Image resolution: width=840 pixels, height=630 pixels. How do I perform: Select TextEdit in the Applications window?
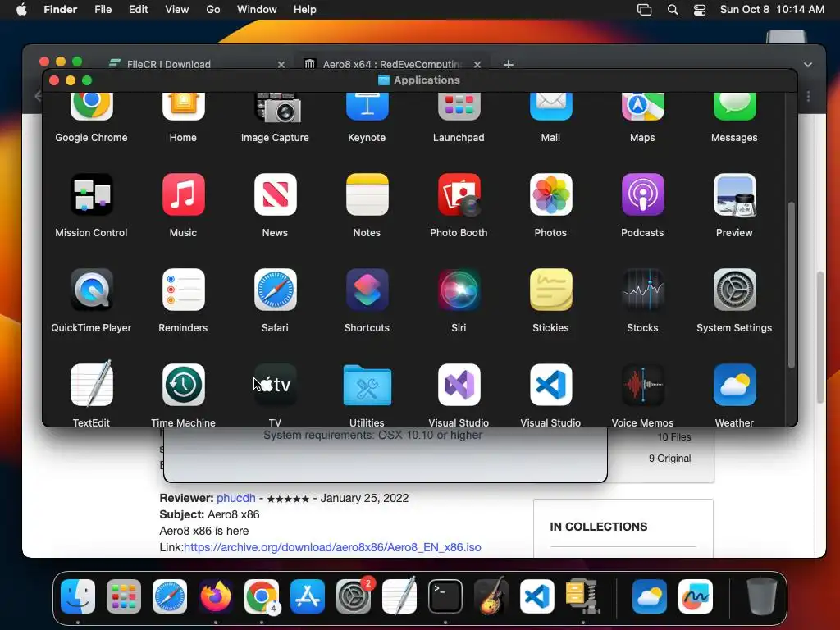click(x=92, y=384)
